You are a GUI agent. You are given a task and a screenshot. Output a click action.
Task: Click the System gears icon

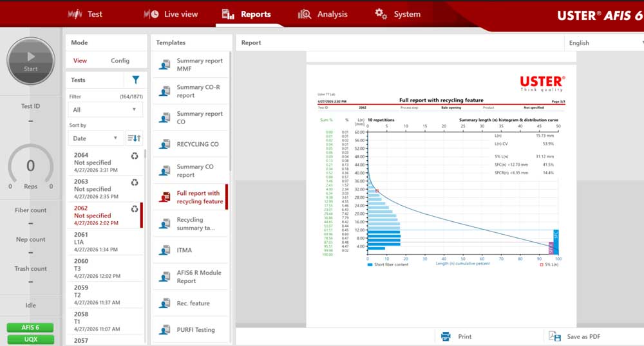coord(381,14)
